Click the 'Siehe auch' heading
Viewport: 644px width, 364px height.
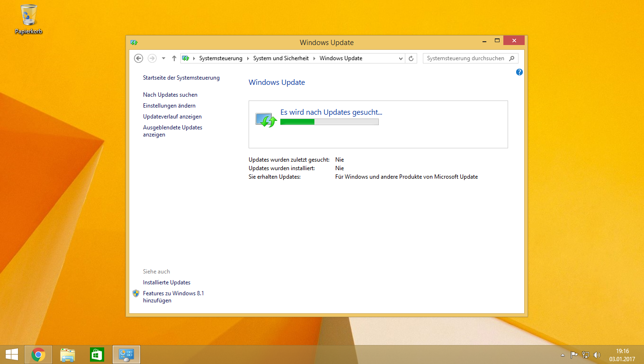tap(156, 272)
